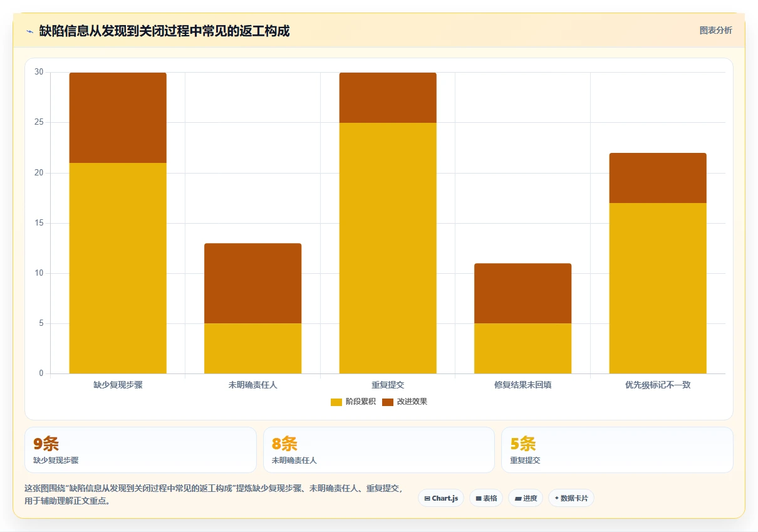The image size is (758, 532).
Task: Click the yellow segment of 优先级标记不一致 bar
Action: [x=658, y=288]
